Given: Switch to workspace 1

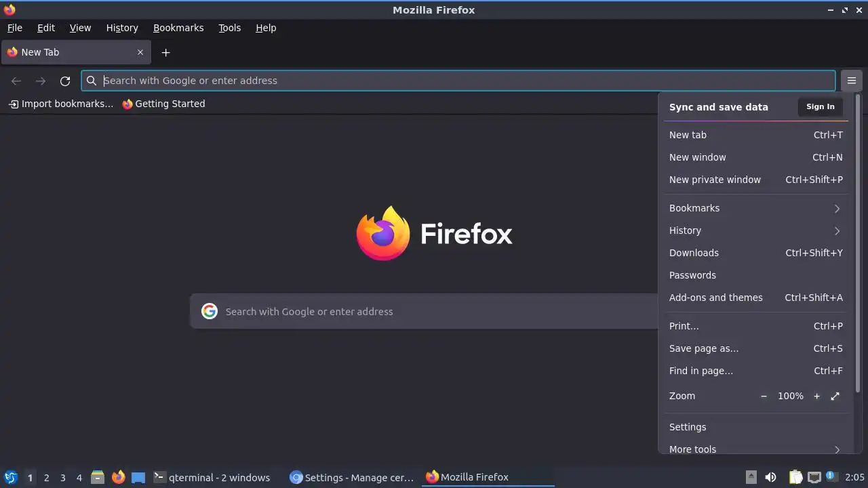Looking at the screenshot, I should 30,477.
